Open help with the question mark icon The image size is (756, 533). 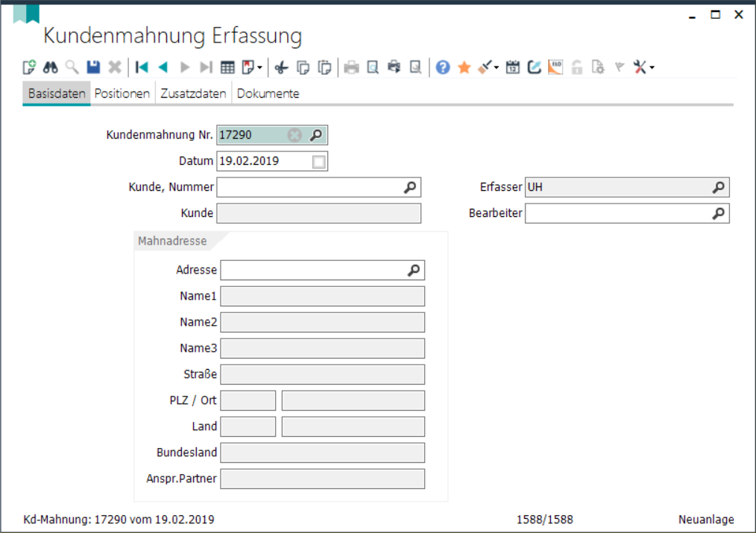(443, 67)
